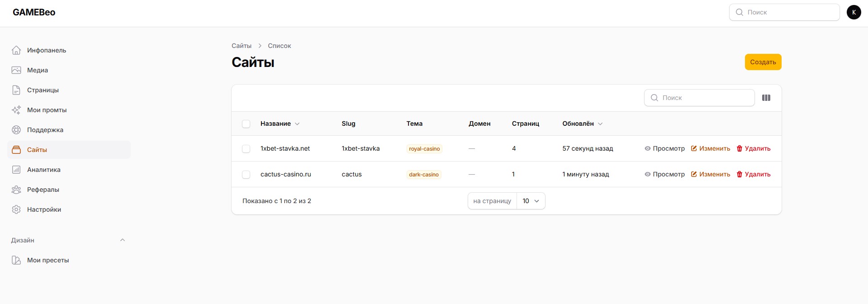
Task: Click the Страницы document icon
Action: tap(16, 90)
